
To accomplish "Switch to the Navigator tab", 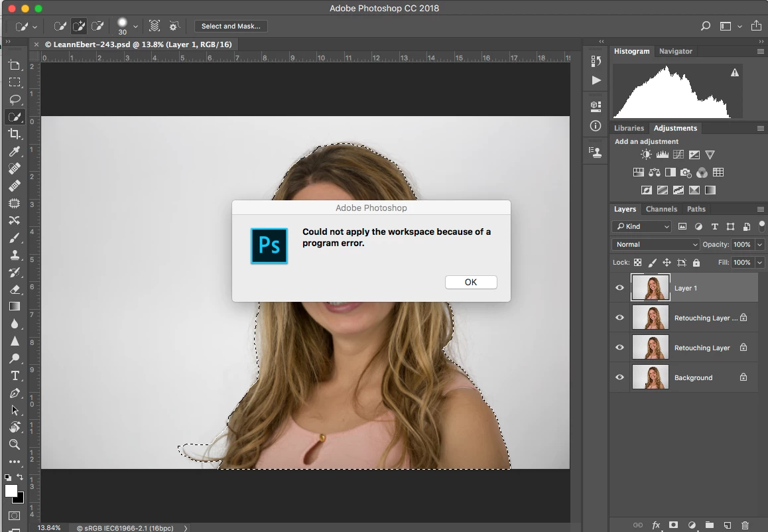I will (x=675, y=51).
